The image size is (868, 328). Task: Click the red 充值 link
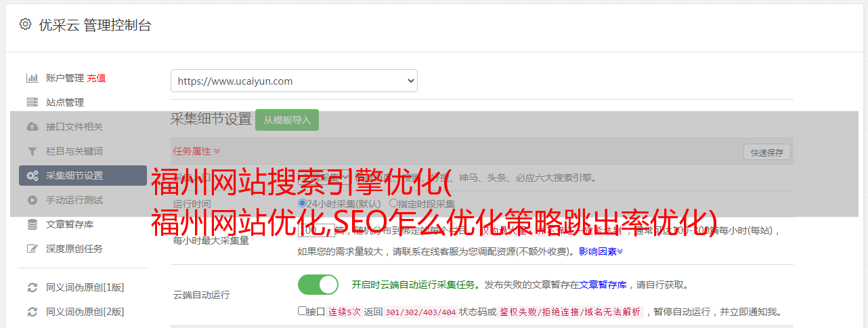[96, 78]
